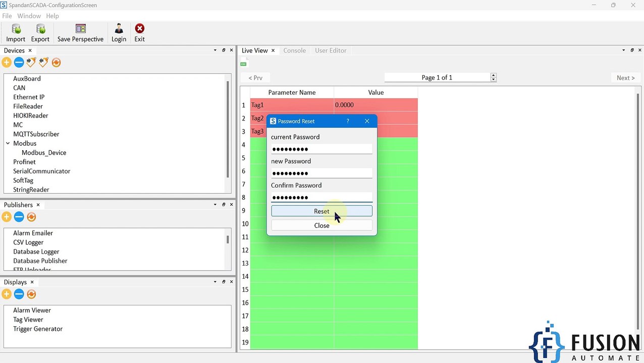Go to next page with Next button
The width and height of the screenshot is (644, 363).
pos(626,78)
